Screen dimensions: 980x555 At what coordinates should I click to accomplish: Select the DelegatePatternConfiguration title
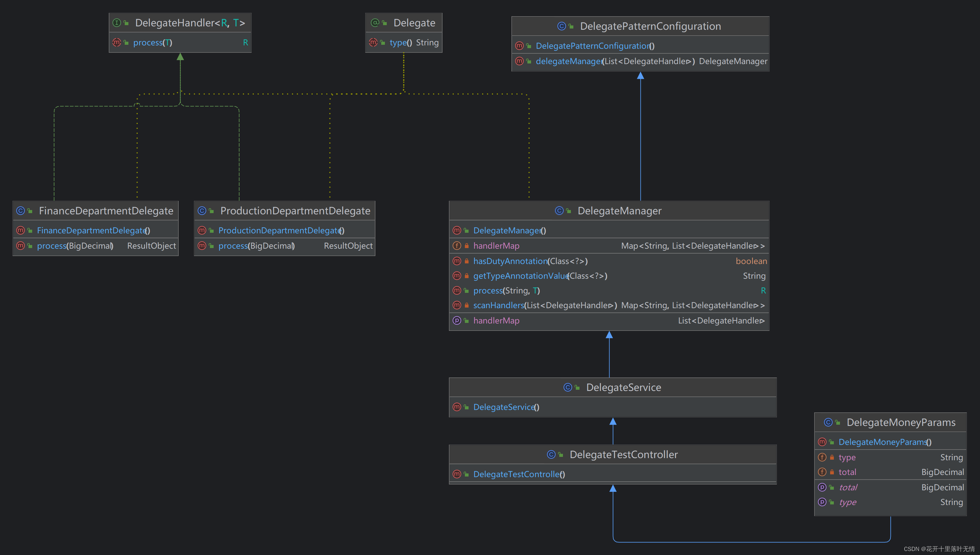pyautogui.click(x=651, y=26)
